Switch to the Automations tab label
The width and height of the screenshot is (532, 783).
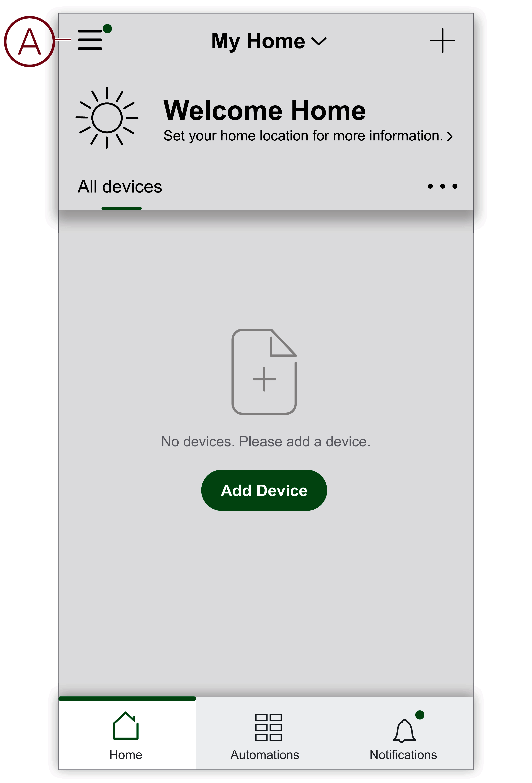click(x=265, y=755)
